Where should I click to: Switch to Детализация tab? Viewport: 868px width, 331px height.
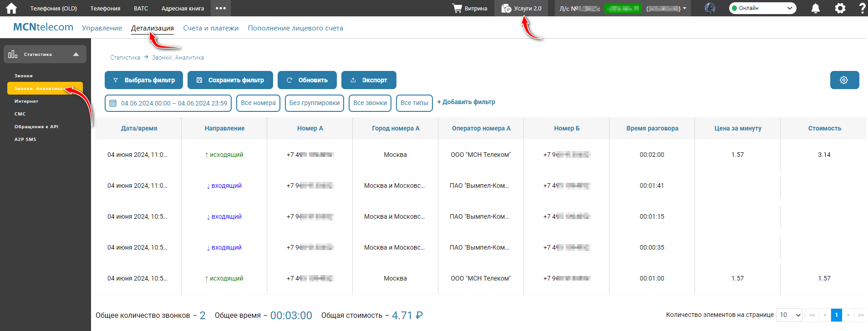click(x=152, y=28)
